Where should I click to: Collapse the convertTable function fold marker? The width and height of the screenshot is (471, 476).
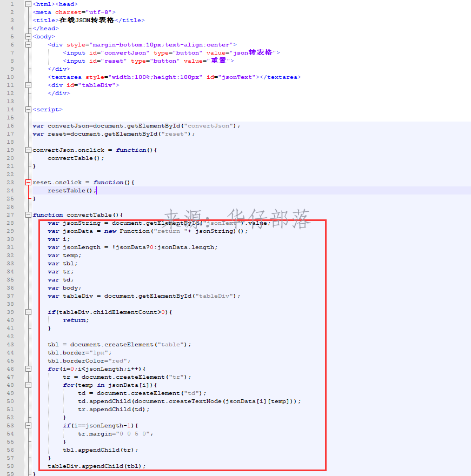point(28,215)
